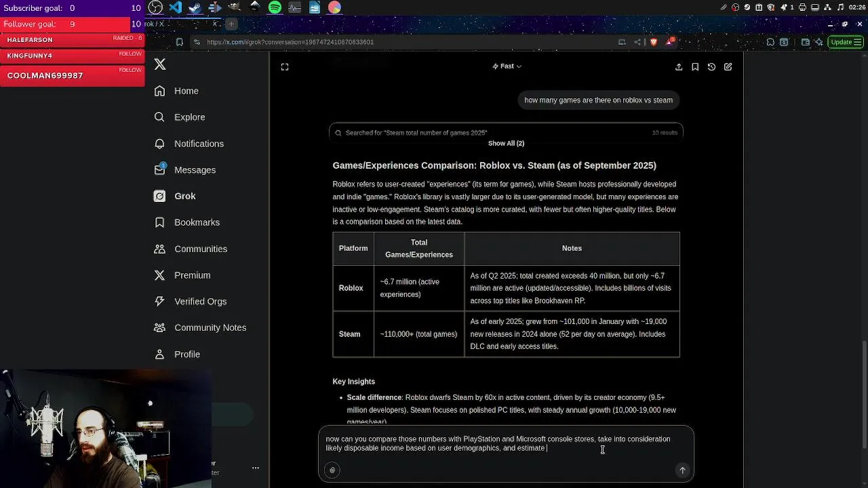Open Verified Orgs in sidebar
868x488 pixels.
[x=191, y=302]
